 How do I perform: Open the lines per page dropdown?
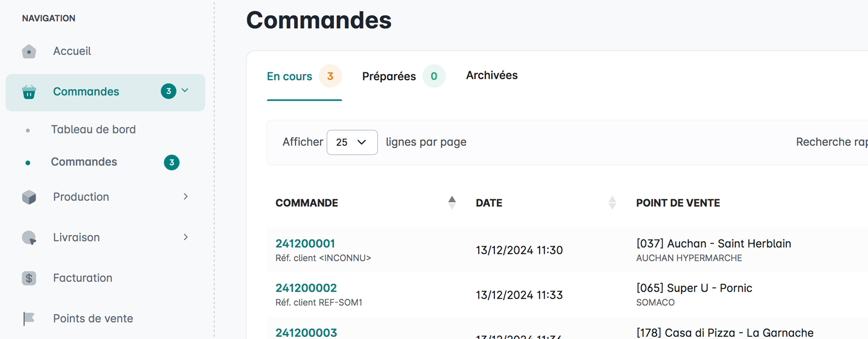(351, 142)
